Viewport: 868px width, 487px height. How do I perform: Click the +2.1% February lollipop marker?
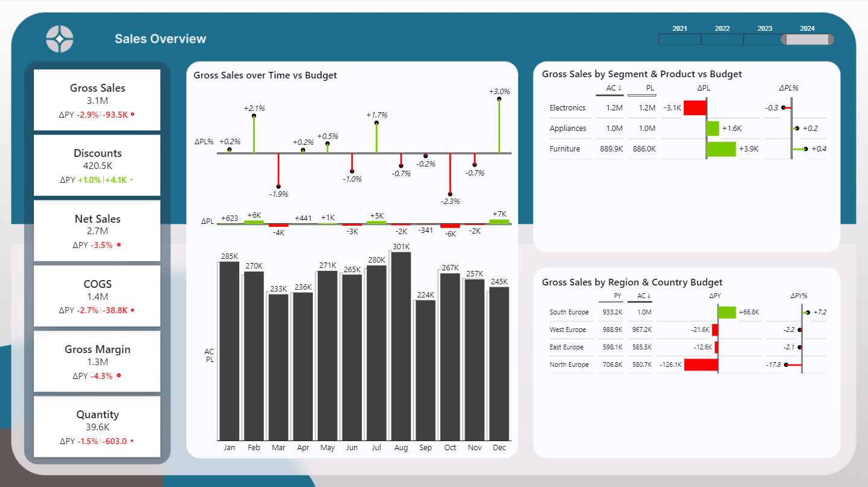(254, 115)
